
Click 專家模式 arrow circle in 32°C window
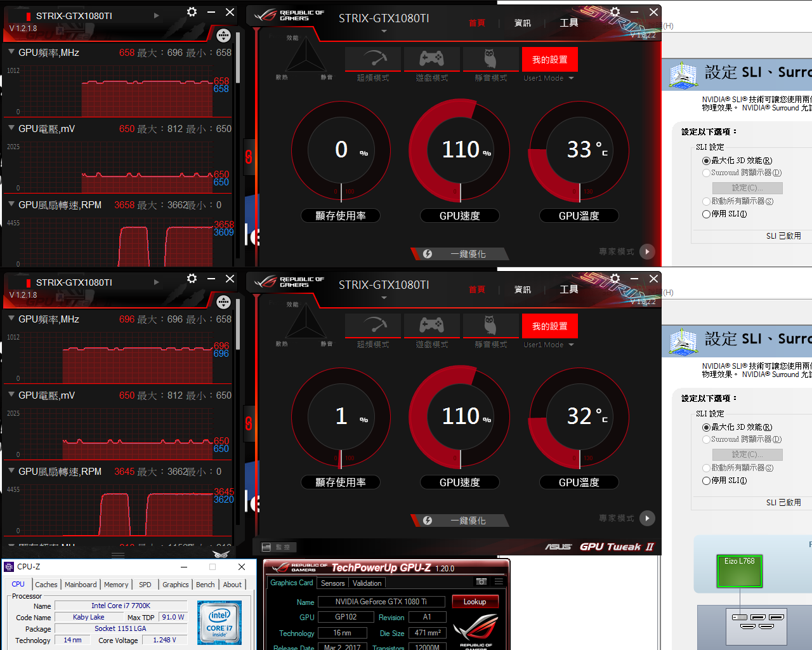pos(647,518)
